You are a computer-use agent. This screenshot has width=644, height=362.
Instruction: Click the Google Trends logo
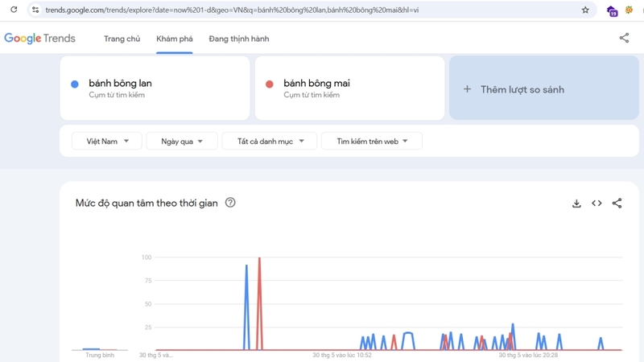pos(39,39)
